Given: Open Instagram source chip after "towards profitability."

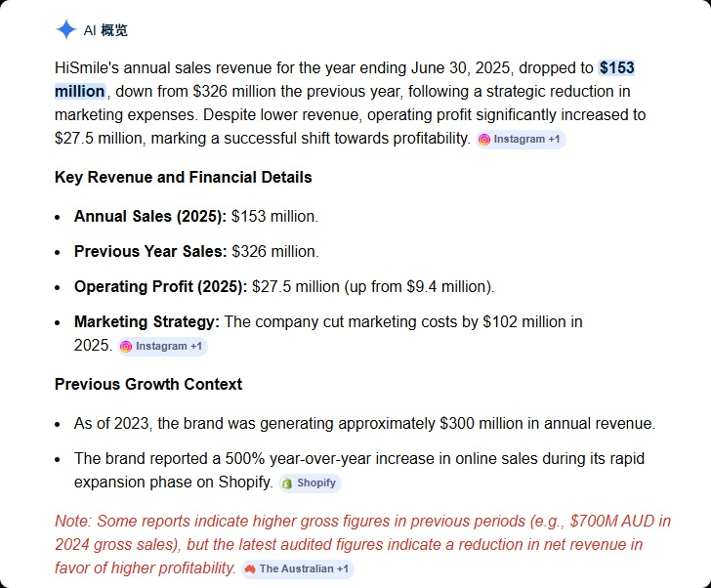Looking at the screenshot, I should (x=522, y=140).
